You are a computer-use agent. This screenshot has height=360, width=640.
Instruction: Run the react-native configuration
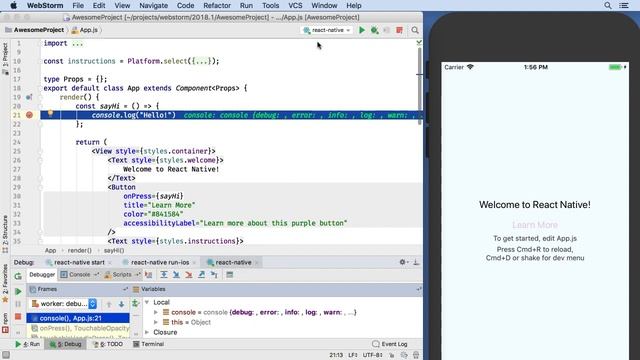click(362, 30)
